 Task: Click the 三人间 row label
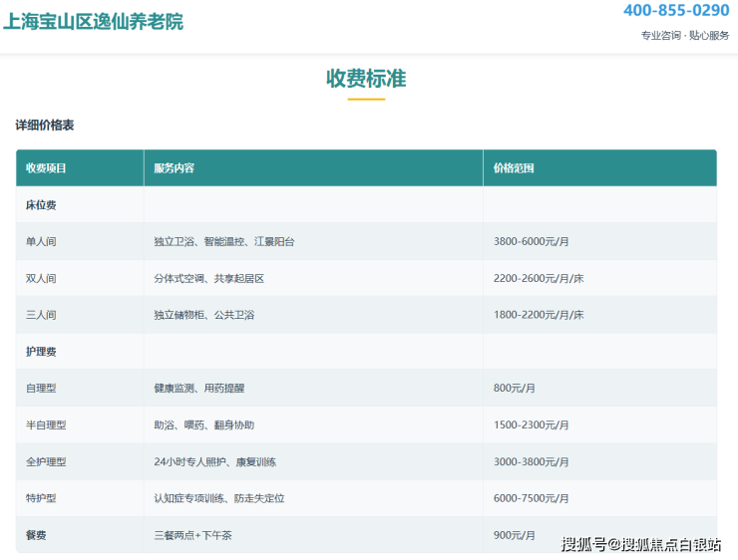pyautogui.click(x=41, y=315)
